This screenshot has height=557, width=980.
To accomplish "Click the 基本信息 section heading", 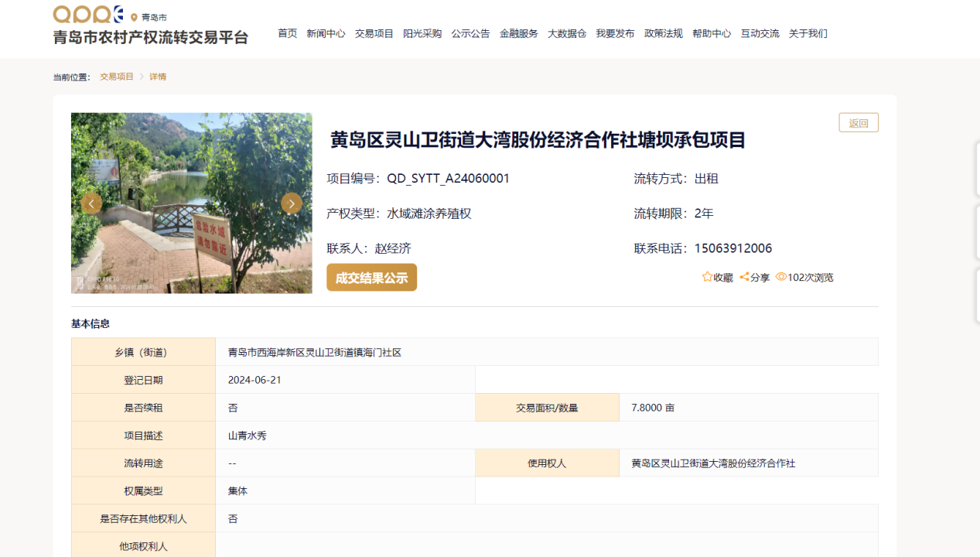I will click(90, 323).
